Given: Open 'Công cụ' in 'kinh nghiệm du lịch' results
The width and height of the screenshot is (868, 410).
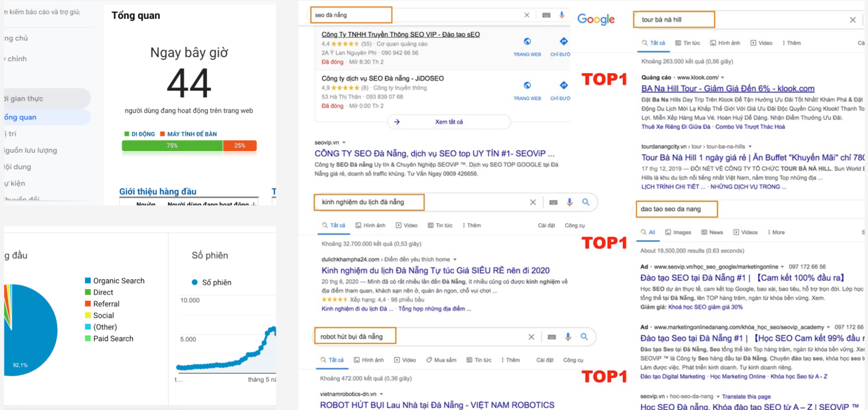Looking at the screenshot, I should coord(575,225).
